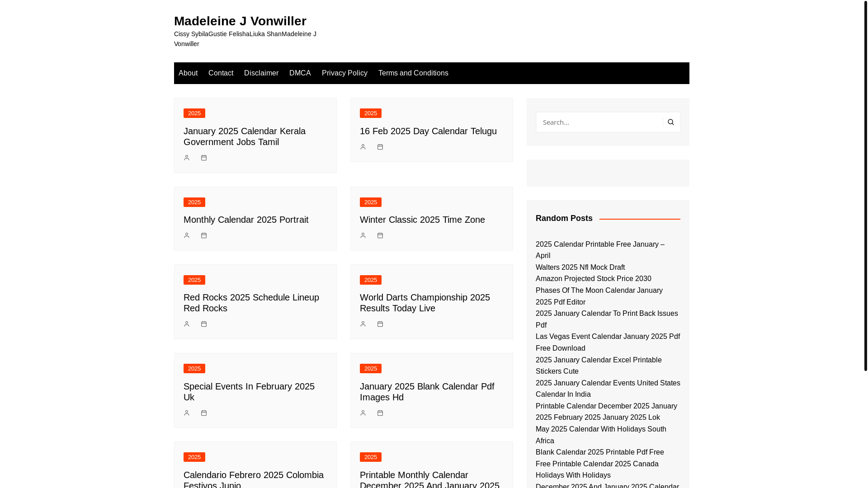Go to the Disclaimer page
This screenshot has width=868, height=488.
[261, 73]
